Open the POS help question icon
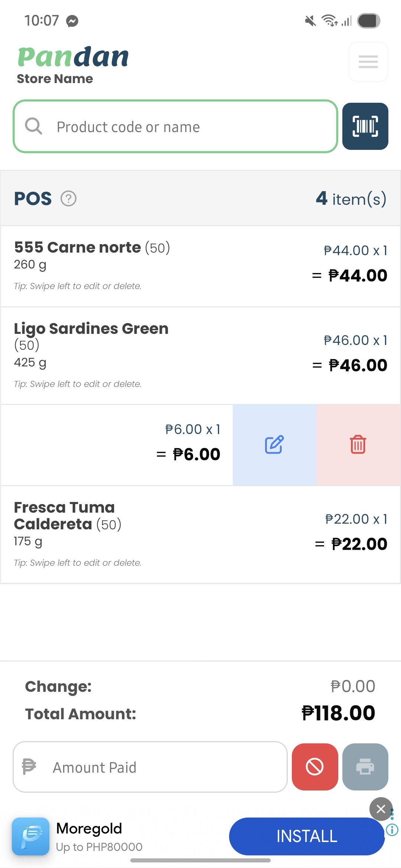 click(x=69, y=199)
